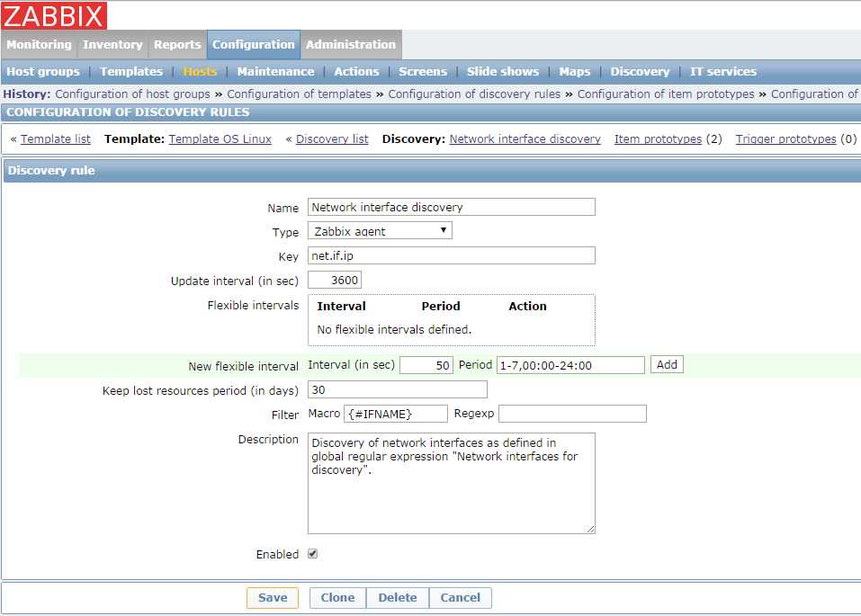
Task: Open Item prototypes link
Action: click(658, 138)
